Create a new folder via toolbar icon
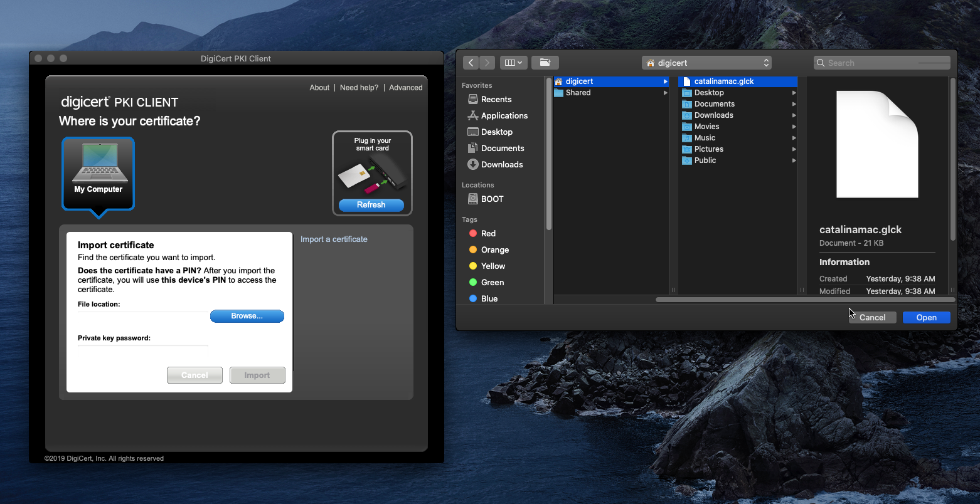This screenshot has height=504, width=980. click(x=545, y=63)
